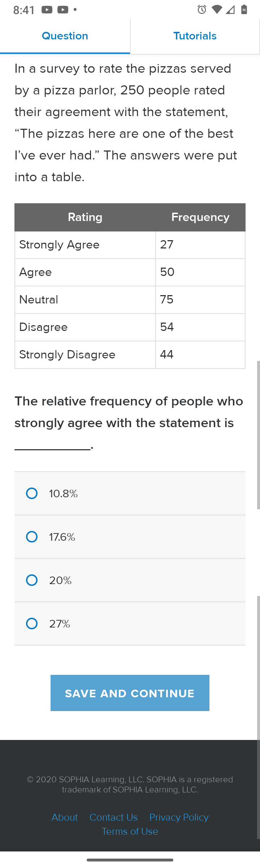Tap the Wi-Fi signal status icon

pyautogui.click(x=217, y=10)
